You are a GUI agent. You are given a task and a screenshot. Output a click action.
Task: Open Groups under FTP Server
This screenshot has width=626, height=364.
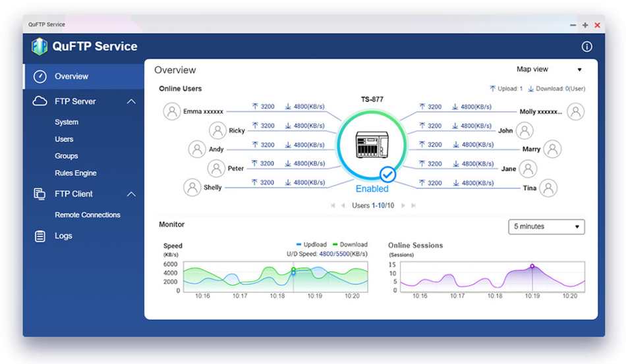click(x=67, y=156)
